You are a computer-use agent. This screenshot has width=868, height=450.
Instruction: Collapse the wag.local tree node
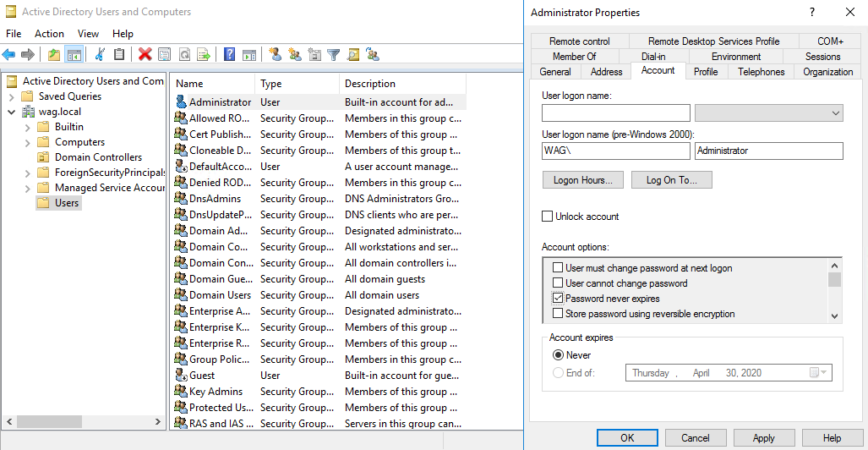12,112
